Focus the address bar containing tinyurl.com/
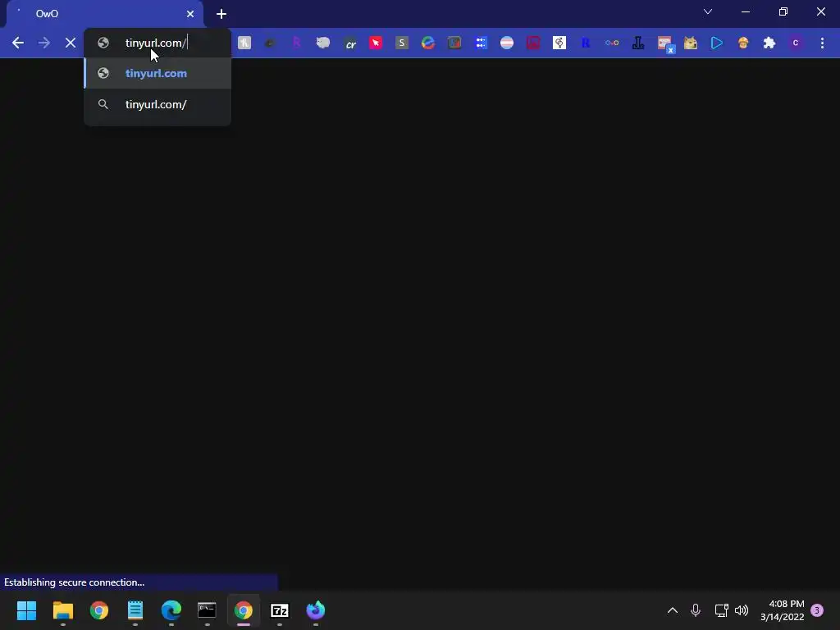The height and width of the screenshot is (630, 840). [x=157, y=43]
